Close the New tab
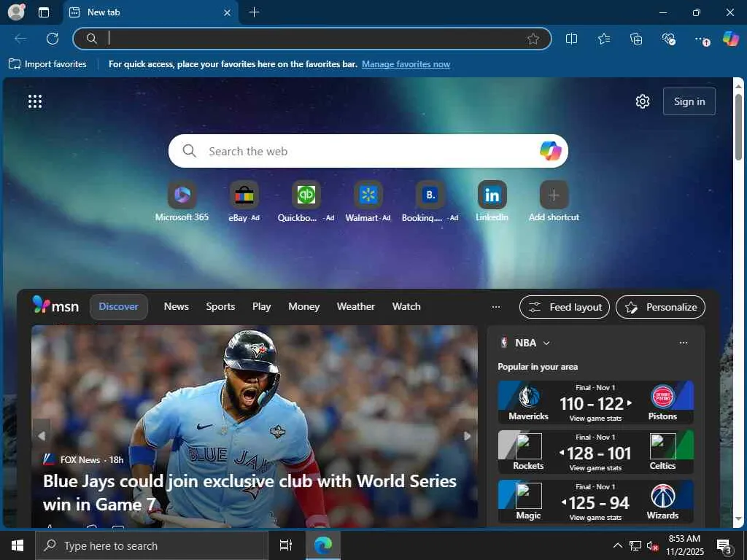The image size is (747, 560). pos(228,12)
